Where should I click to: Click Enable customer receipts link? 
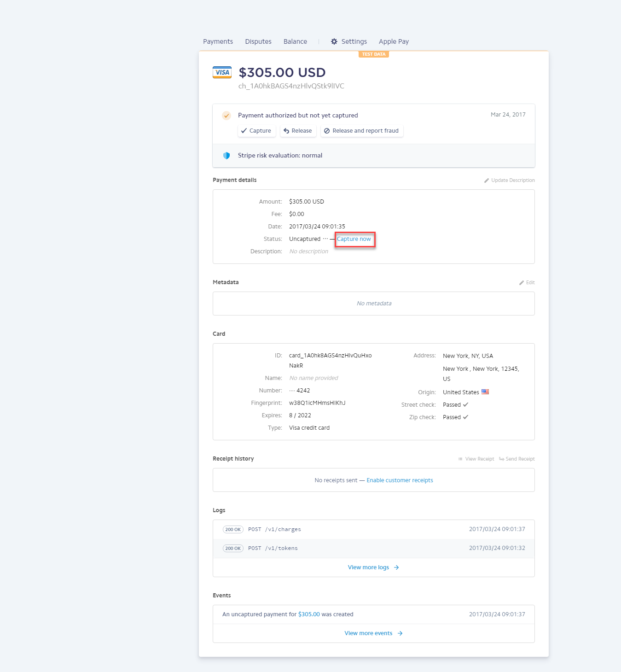click(x=400, y=480)
